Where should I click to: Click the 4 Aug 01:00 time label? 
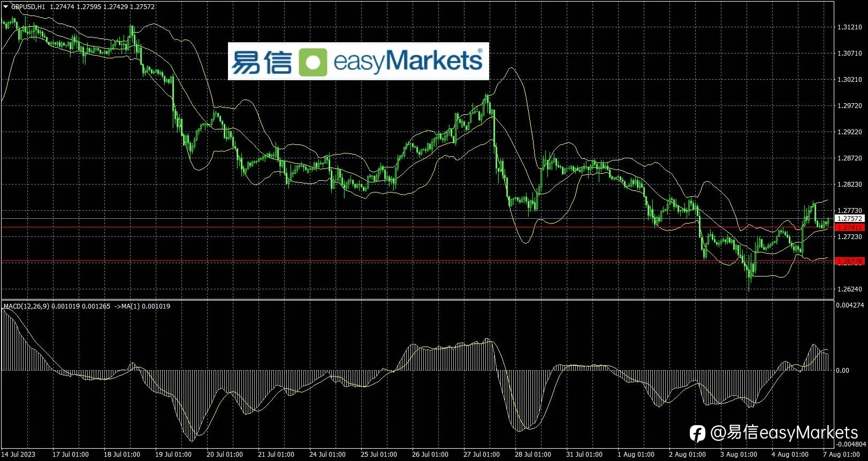pos(790,455)
